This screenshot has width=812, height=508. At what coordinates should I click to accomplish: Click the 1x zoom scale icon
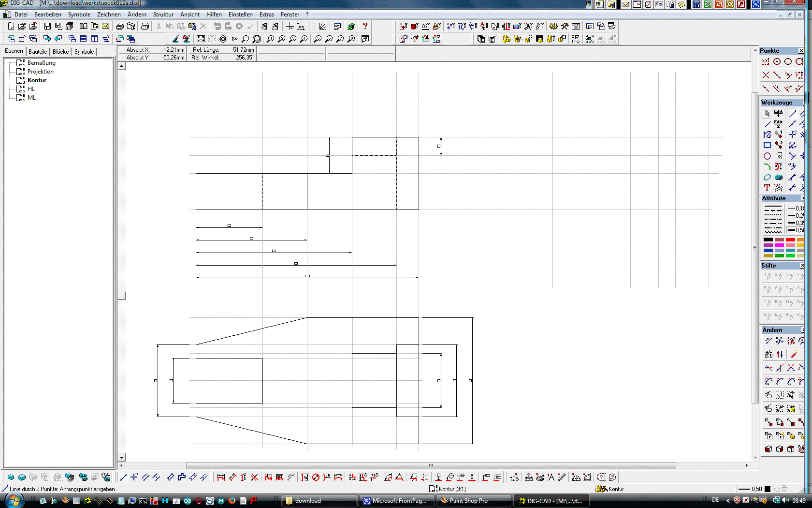coord(234,39)
